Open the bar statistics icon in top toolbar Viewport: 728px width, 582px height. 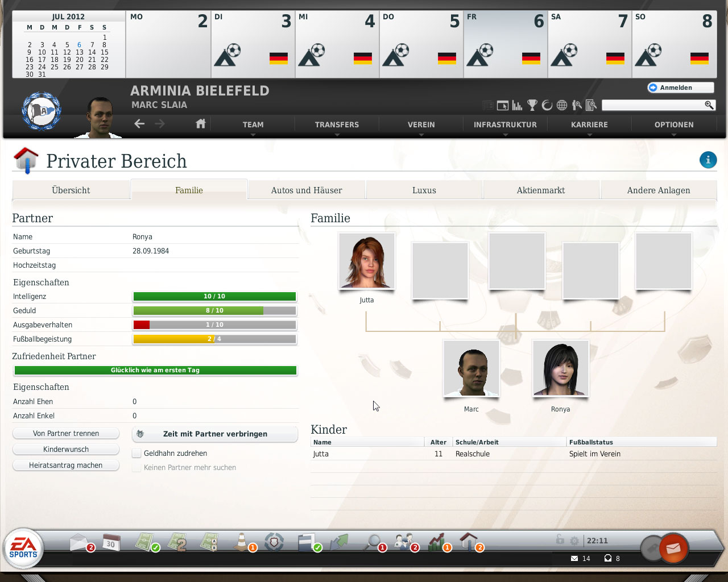[517, 105]
